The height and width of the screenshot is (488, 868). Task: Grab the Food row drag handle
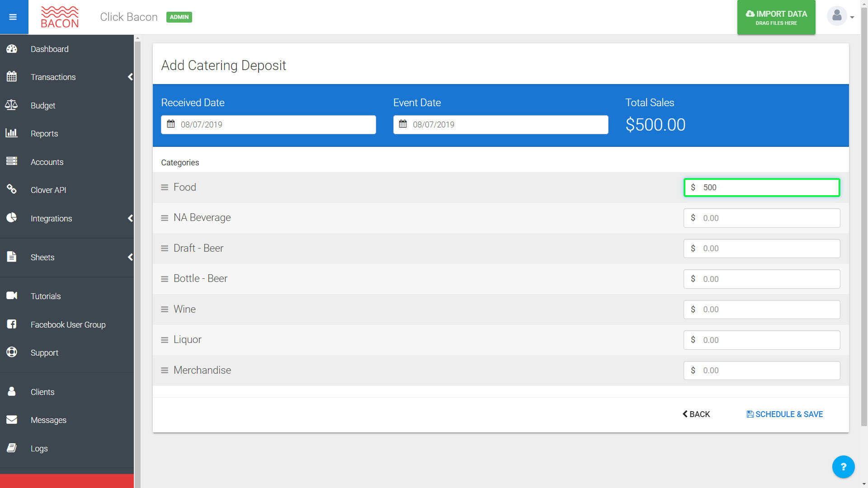[x=165, y=188]
